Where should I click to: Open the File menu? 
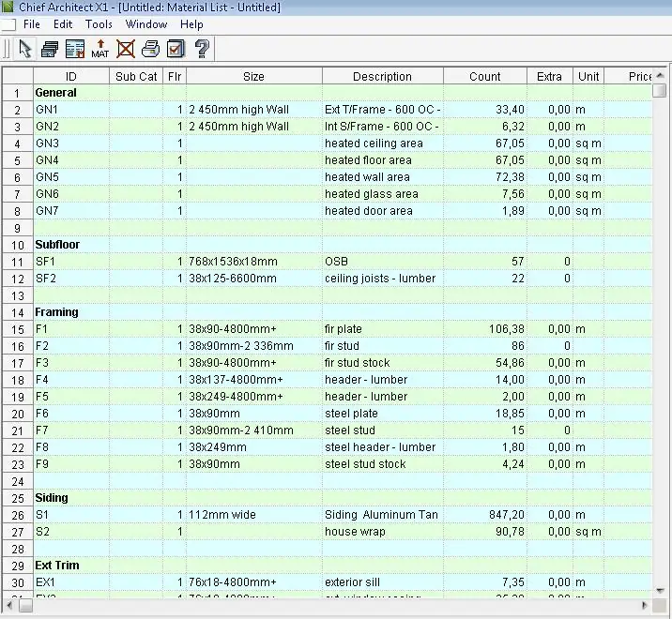(x=32, y=24)
